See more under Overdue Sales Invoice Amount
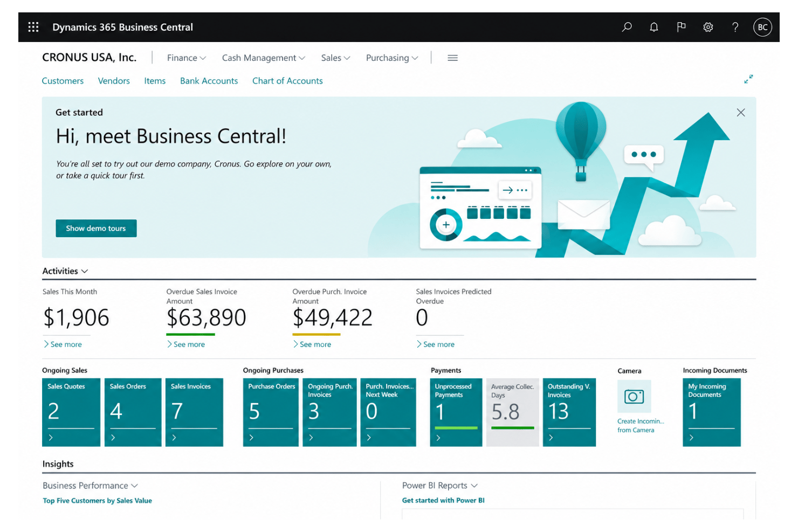 pos(186,344)
